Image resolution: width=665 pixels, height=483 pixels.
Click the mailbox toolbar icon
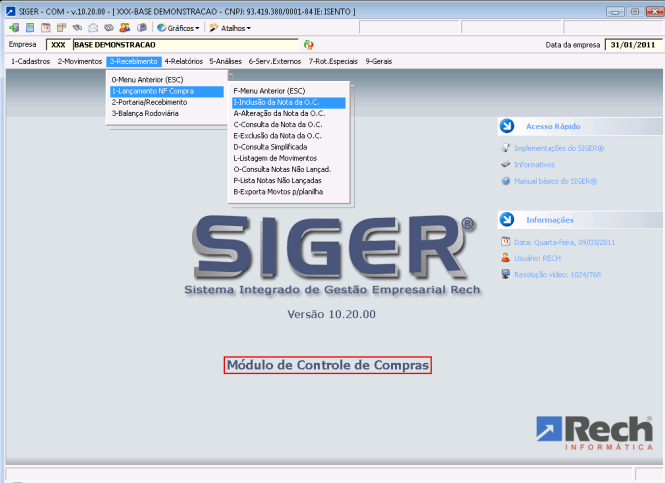[142, 28]
